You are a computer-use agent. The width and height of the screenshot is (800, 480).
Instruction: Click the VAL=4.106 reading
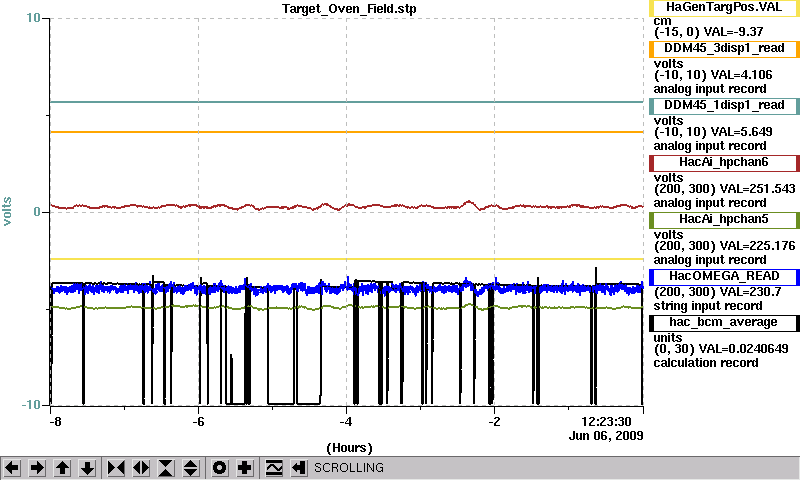[741, 75]
